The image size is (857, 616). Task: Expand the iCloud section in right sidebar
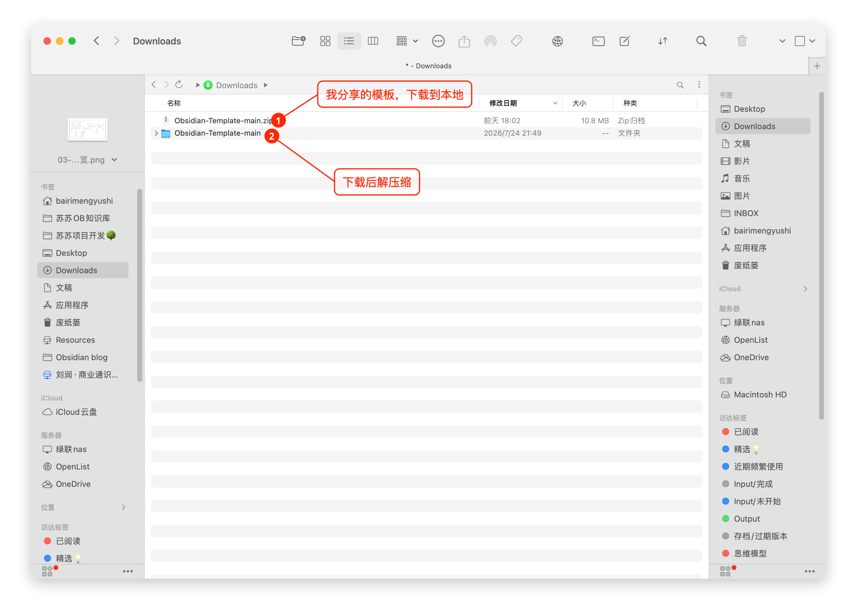click(805, 289)
